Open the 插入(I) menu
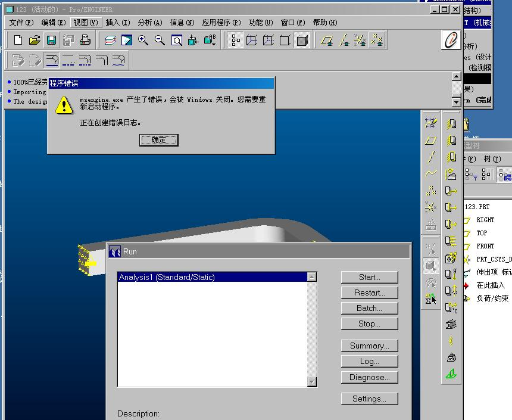The width and height of the screenshot is (512, 420). (117, 23)
